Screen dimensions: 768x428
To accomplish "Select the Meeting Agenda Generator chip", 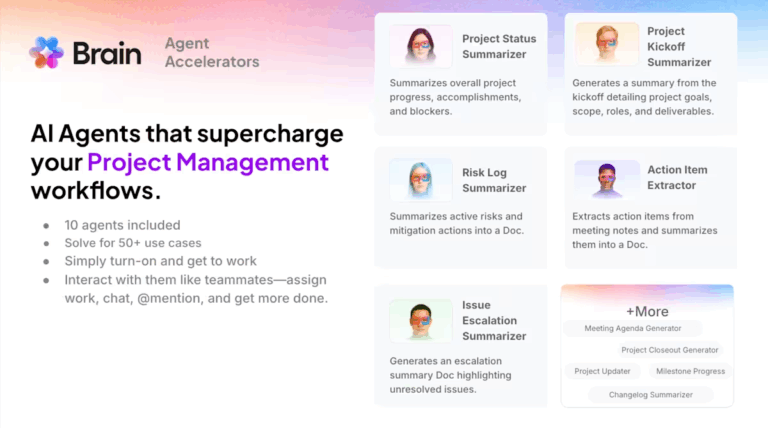I will 635,328.
